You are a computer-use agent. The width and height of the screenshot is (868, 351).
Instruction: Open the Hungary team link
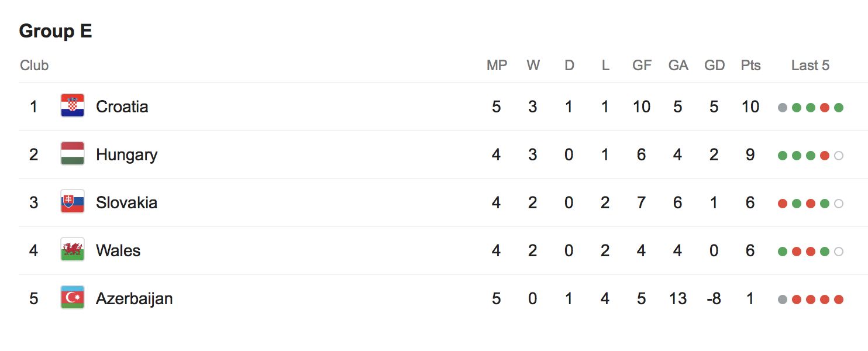(x=126, y=154)
